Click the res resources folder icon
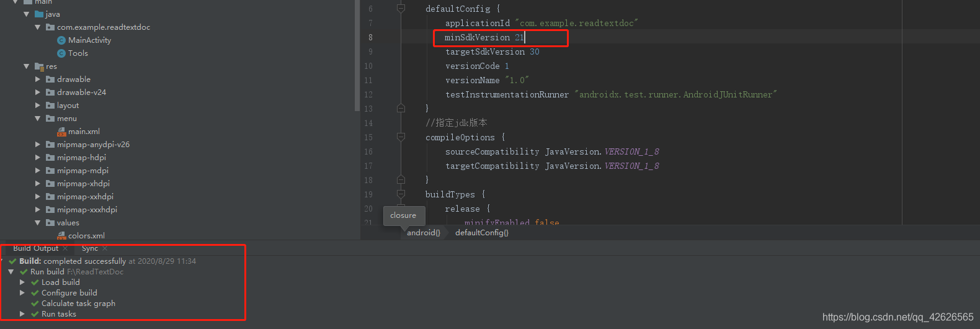Screen dimensions: 980x329 (x=39, y=66)
